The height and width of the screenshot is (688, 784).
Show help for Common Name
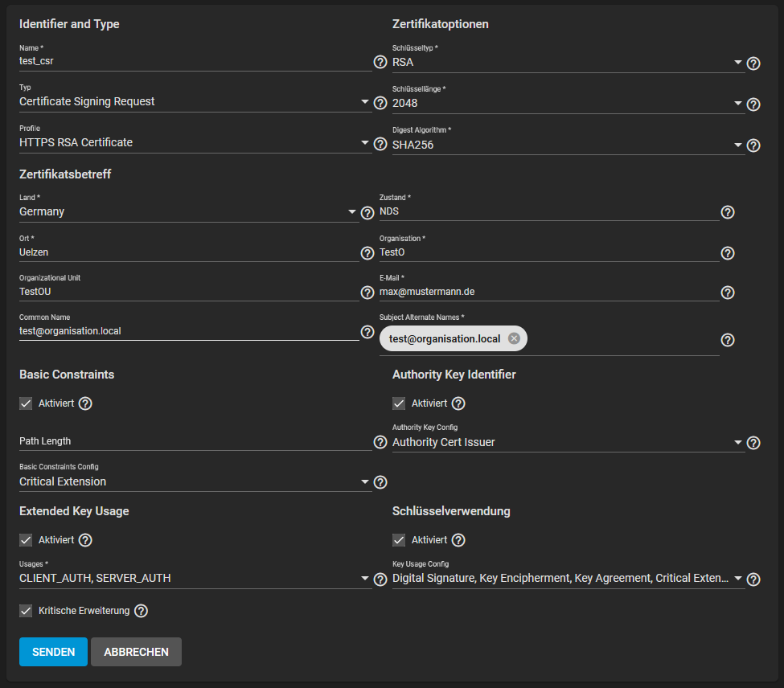[367, 332]
